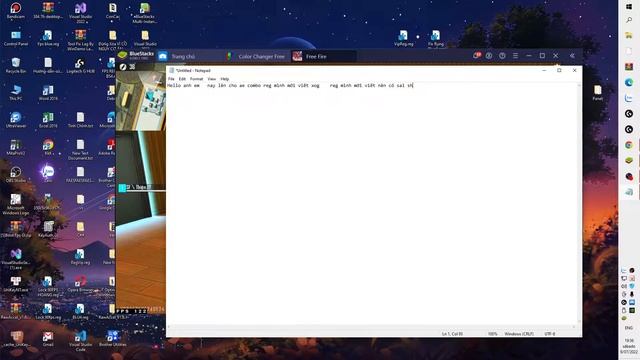The image size is (640, 360).
Task: Select the Control Panel desktop icon
Action: tap(16, 38)
